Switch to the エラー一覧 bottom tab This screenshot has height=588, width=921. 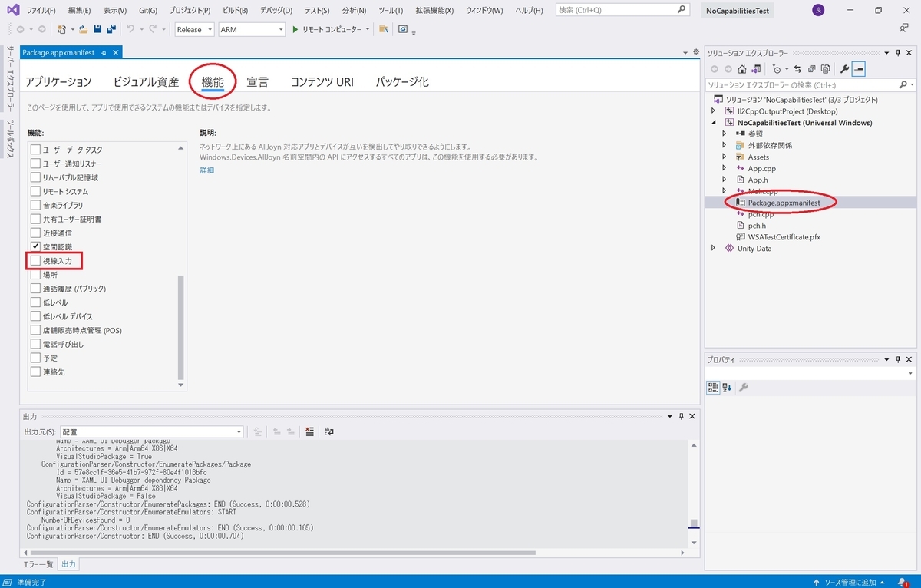pos(38,564)
